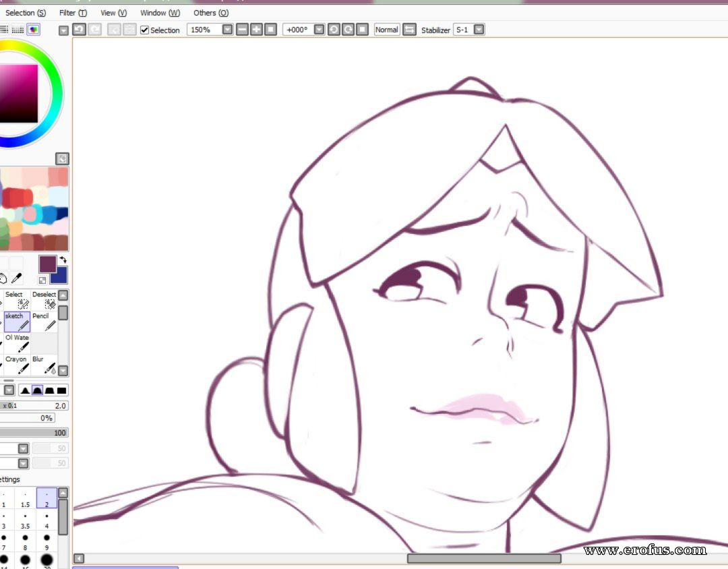Click the Normal view button
Screen dimensions: 728x569
click(387, 30)
